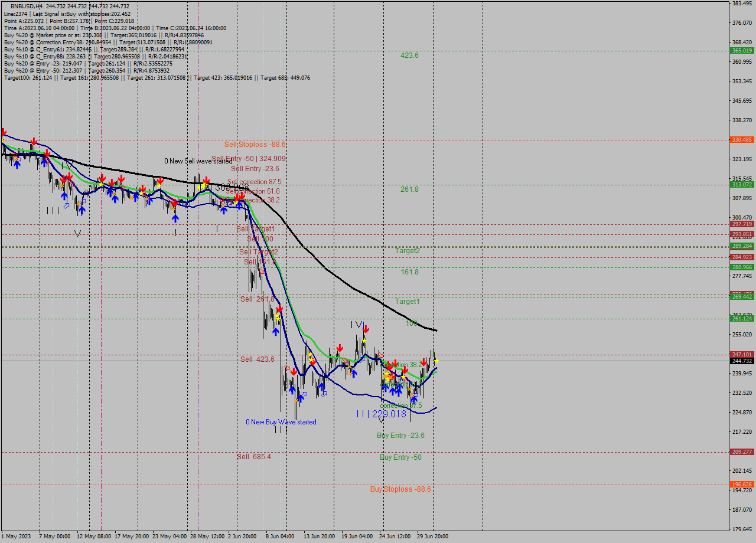Viewport: 756px width, 543px height.
Task: Click the 'Buy %20 @ Entry -50' line
Action: point(86,70)
